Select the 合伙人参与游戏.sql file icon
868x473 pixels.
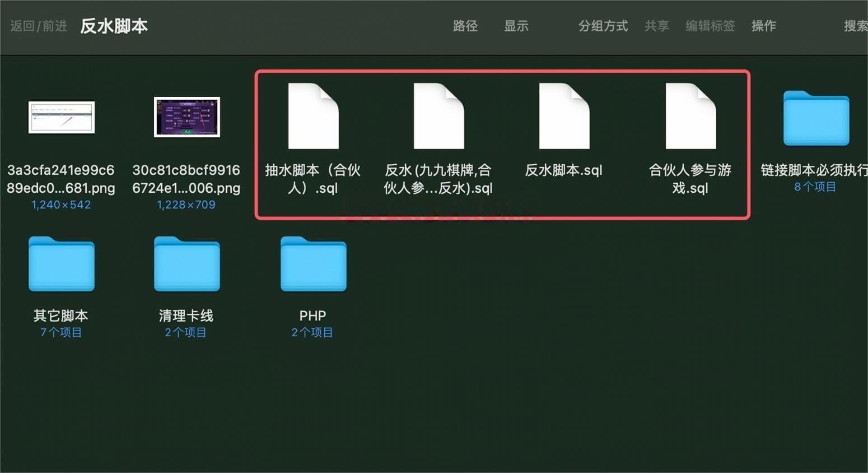coord(690,116)
